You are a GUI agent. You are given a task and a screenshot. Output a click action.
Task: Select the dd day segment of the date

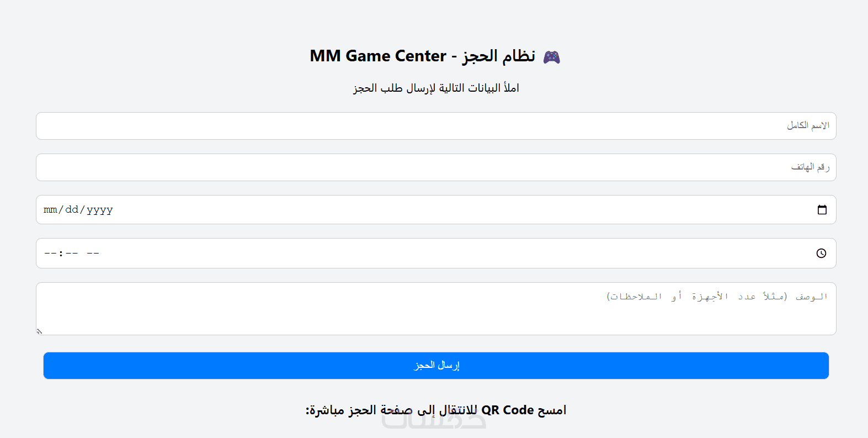coord(72,210)
